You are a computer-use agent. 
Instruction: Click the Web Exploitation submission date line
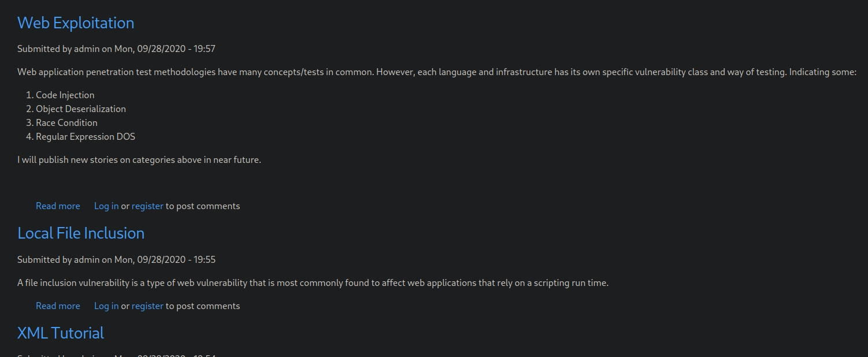pyautogui.click(x=116, y=49)
